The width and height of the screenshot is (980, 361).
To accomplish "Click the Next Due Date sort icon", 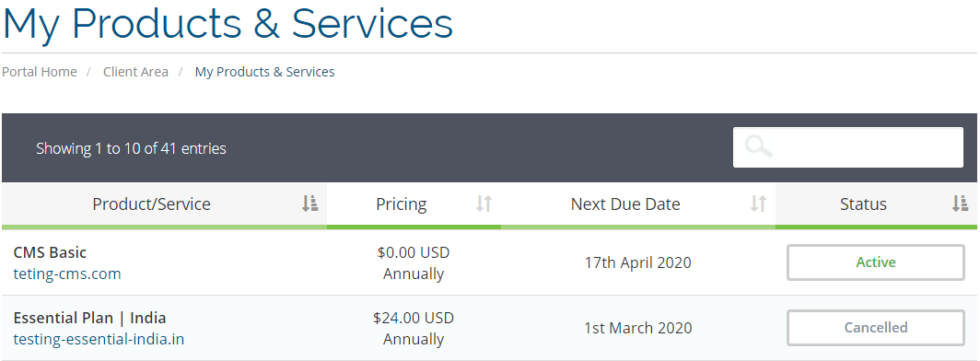I will [758, 204].
